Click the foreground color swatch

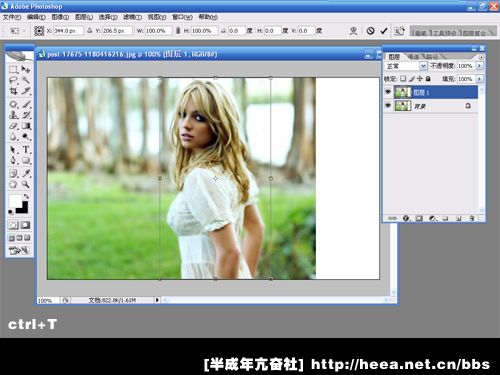15,201
